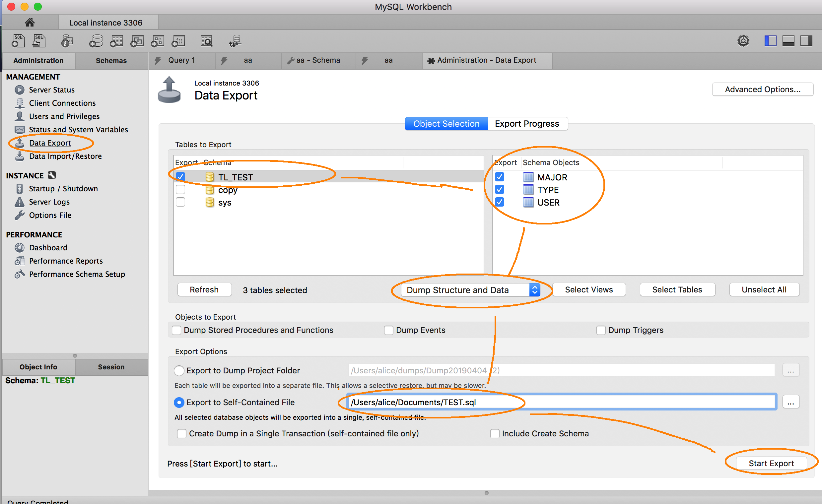Click the search table data icon
Viewport: 822px width, 504px height.
[x=207, y=41]
